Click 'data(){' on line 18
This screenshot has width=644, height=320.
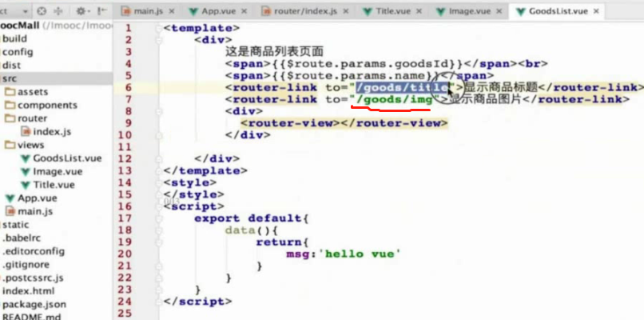coord(252,230)
